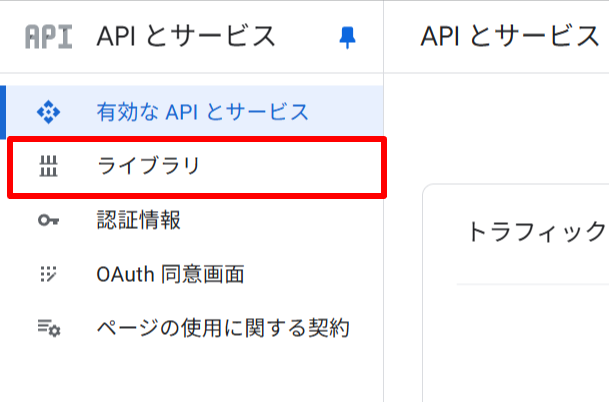Click the API logo icon in sidebar header
This screenshot has height=402, width=609.
click(49, 37)
